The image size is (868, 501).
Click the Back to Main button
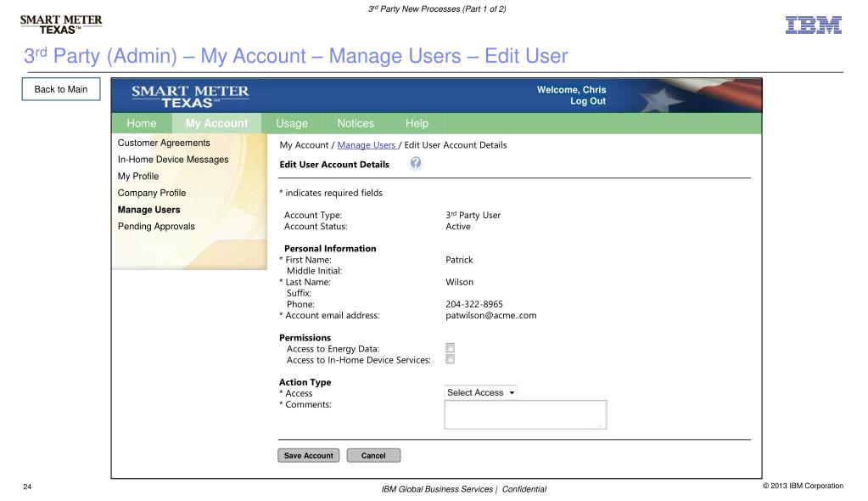click(x=61, y=89)
